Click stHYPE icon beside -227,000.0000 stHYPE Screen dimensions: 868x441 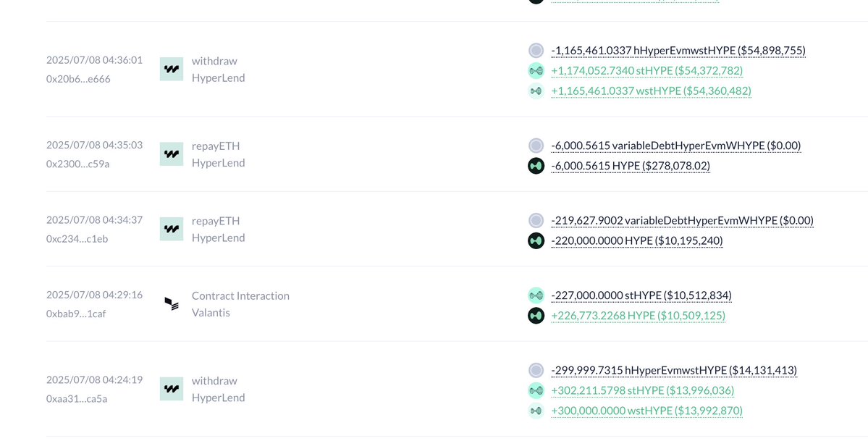(x=536, y=295)
